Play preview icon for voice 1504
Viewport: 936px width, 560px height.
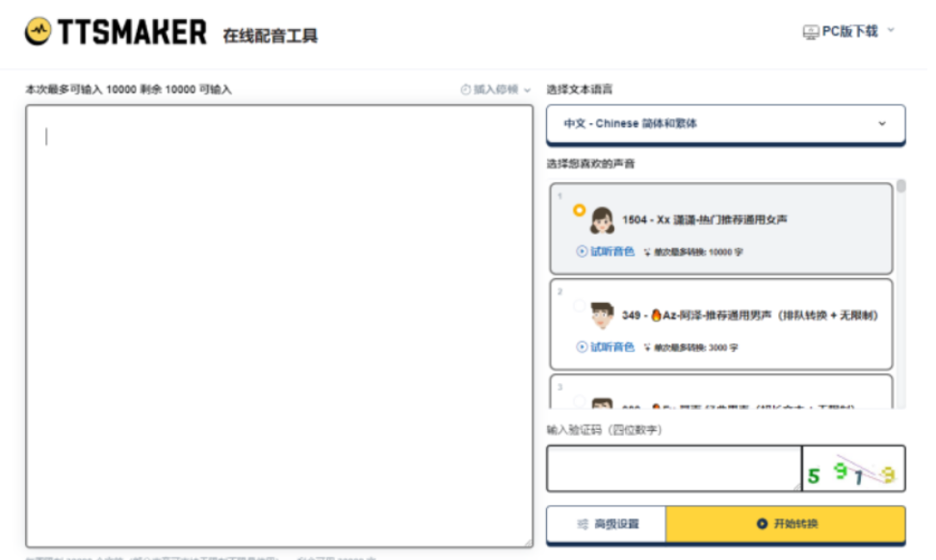[x=582, y=252]
